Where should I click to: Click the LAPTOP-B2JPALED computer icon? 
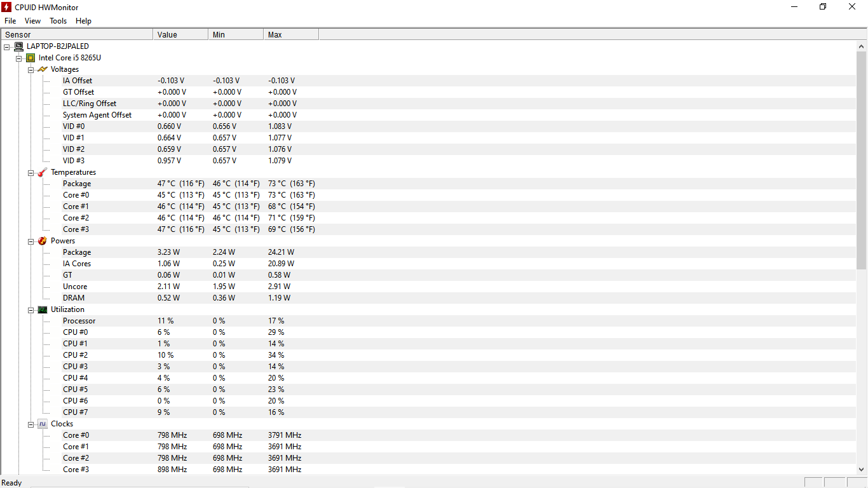19,46
